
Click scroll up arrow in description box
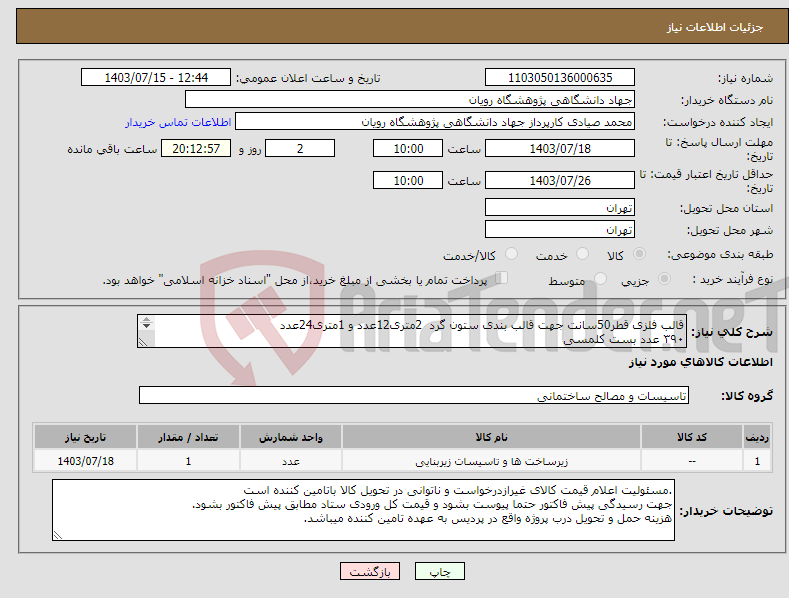146,319
